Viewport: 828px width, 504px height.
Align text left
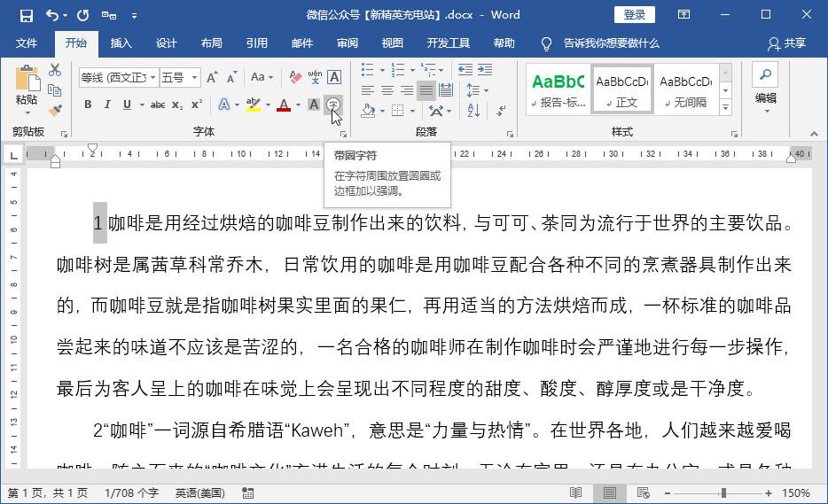pos(368,90)
